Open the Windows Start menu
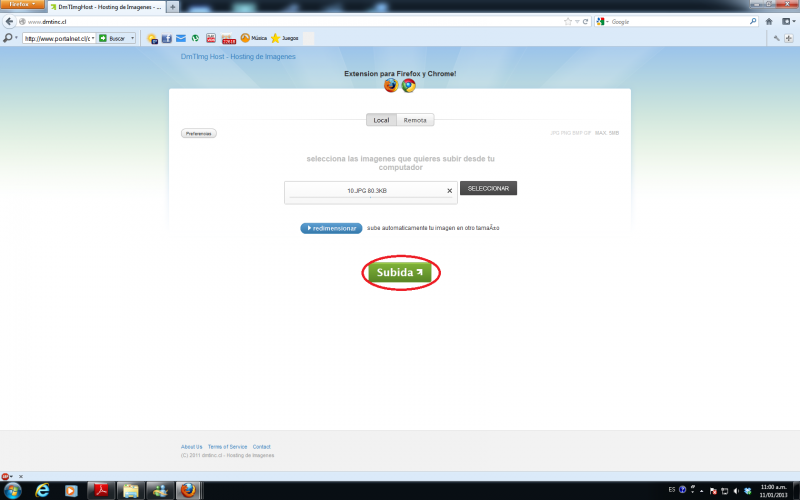 point(12,491)
